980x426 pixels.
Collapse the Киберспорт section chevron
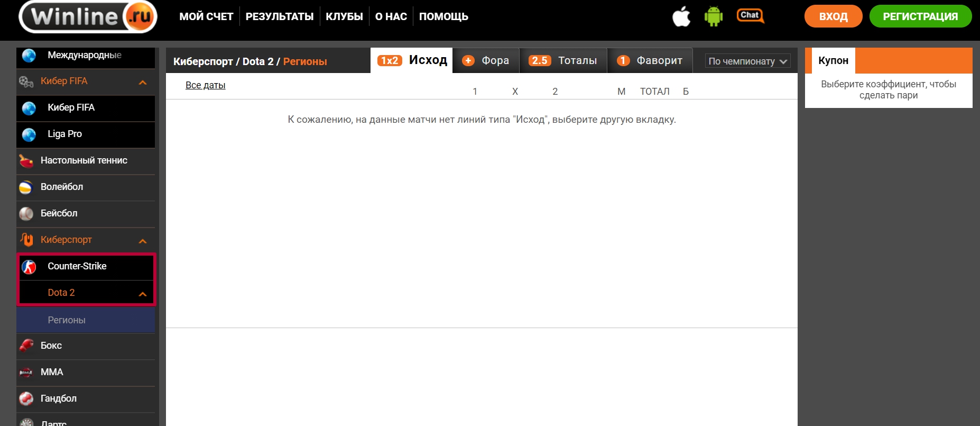tap(143, 241)
